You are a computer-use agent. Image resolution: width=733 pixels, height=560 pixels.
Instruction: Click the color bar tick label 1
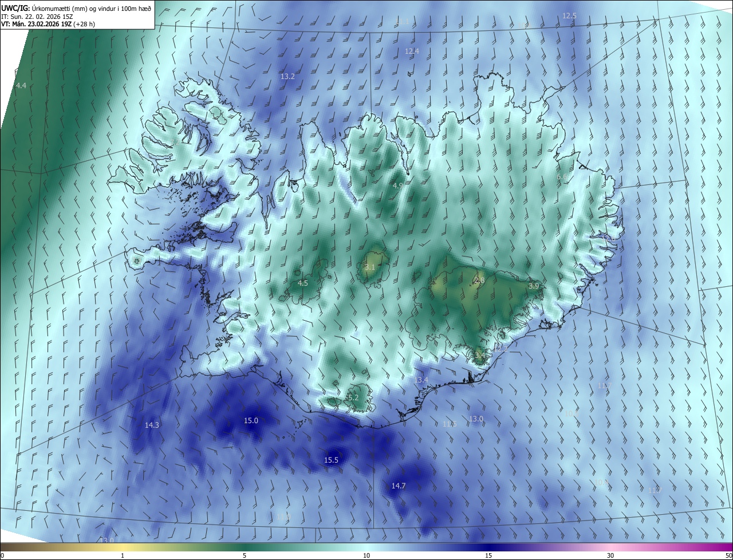123,555
